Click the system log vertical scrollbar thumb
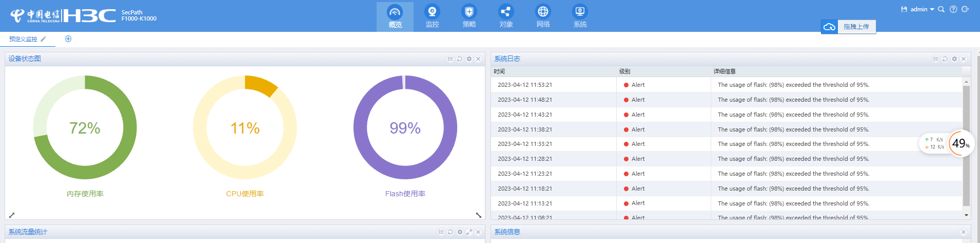 coord(966,145)
